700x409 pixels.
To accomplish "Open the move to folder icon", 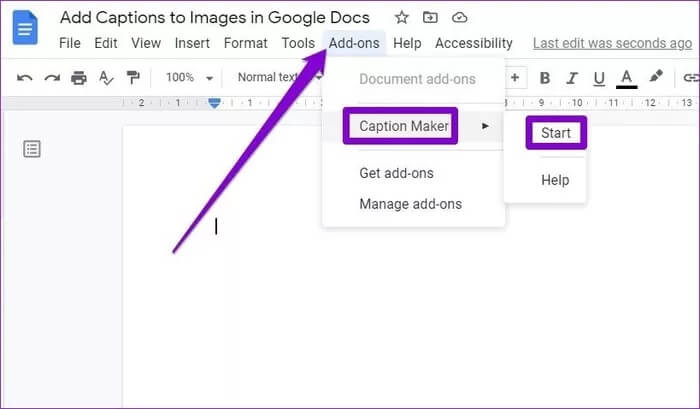I will tap(430, 18).
